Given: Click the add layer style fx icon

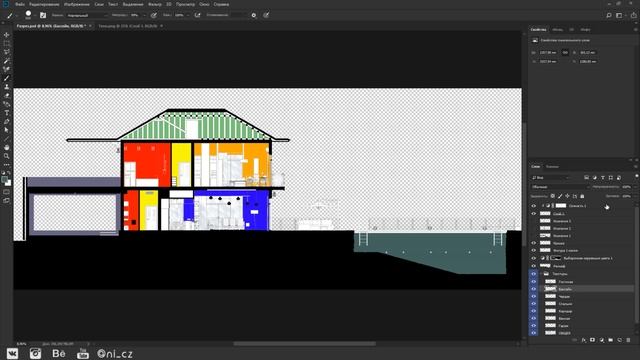Looking at the screenshot, I should point(584,340).
